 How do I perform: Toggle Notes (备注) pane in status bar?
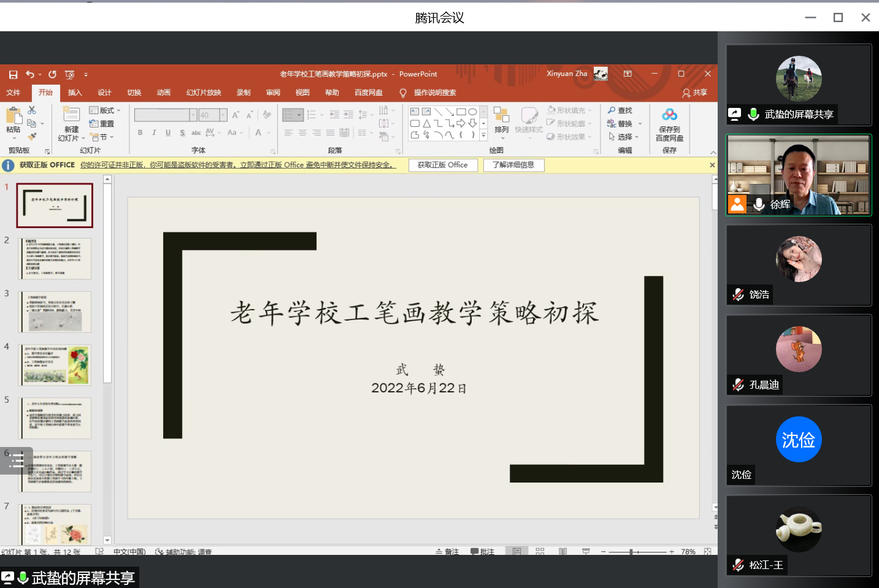[x=447, y=551]
